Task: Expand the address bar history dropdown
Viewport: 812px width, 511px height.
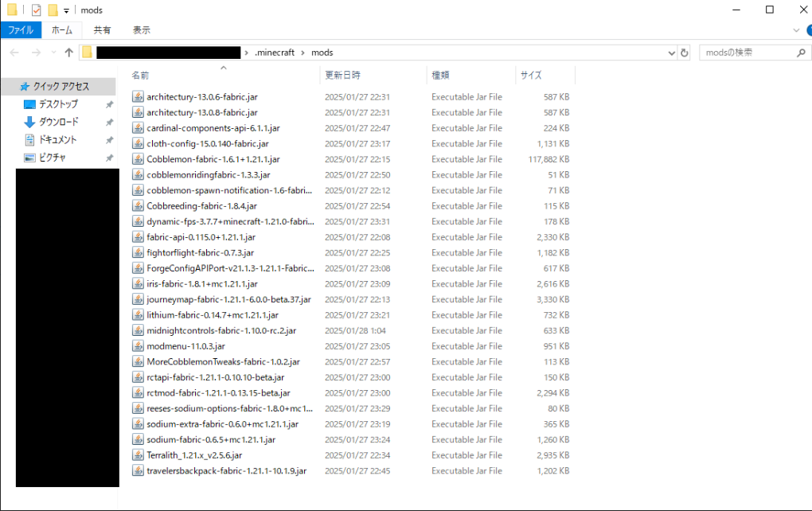Action: tap(671, 53)
